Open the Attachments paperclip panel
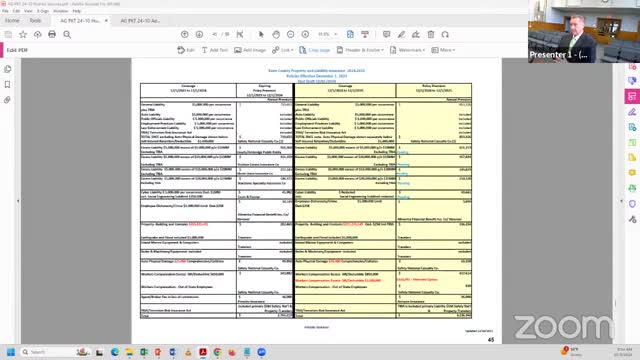The width and height of the screenshot is (640, 360). pos(7,100)
